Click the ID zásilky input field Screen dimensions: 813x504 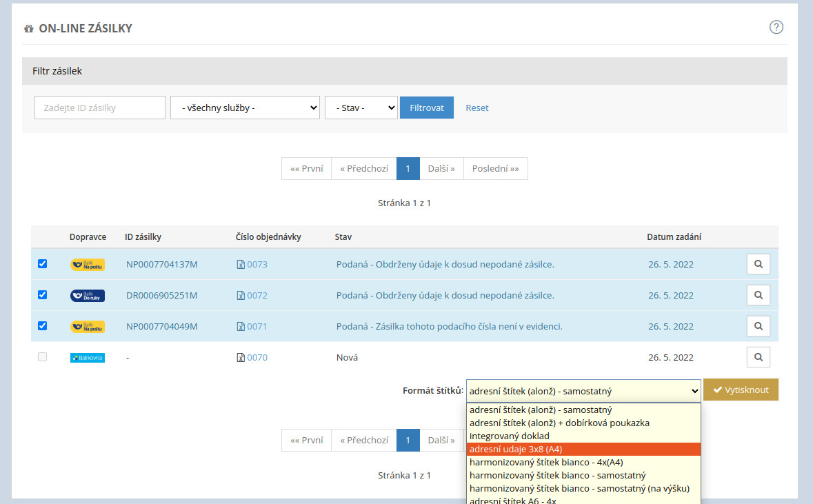click(x=100, y=108)
